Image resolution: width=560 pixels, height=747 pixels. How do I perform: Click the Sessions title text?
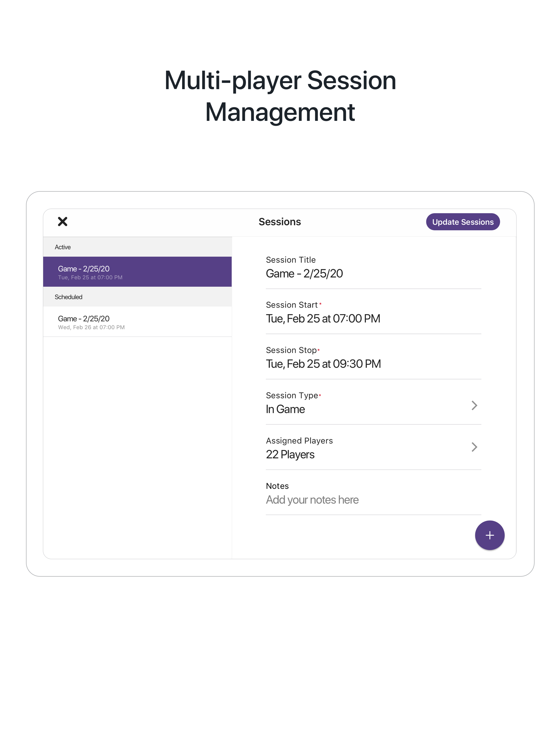pos(280,221)
